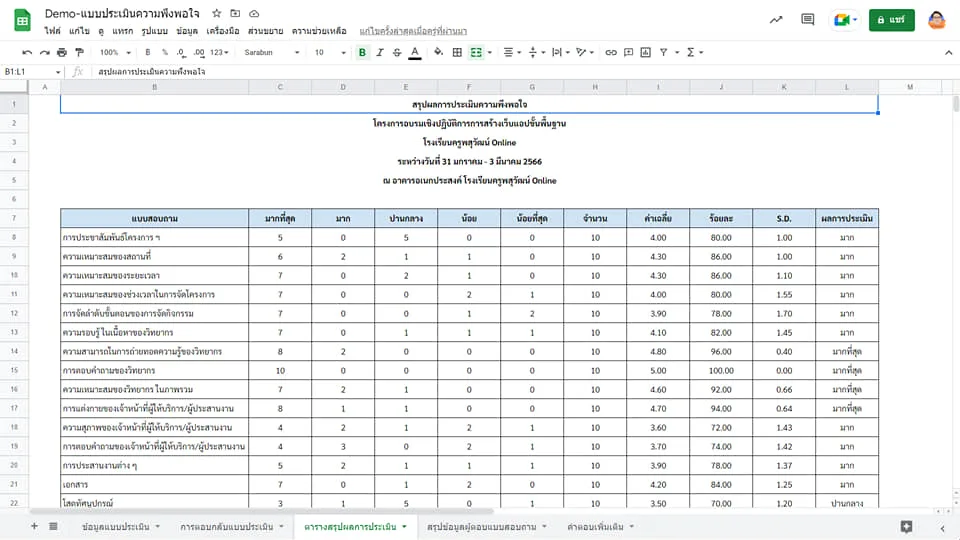
Task: Open the fill color picker
Action: pos(438,53)
